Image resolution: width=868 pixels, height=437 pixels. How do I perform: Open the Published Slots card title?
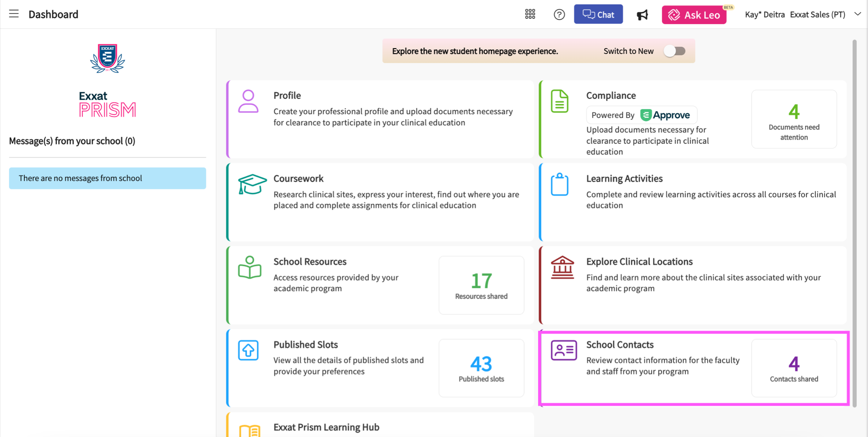(x=306, y=345)
